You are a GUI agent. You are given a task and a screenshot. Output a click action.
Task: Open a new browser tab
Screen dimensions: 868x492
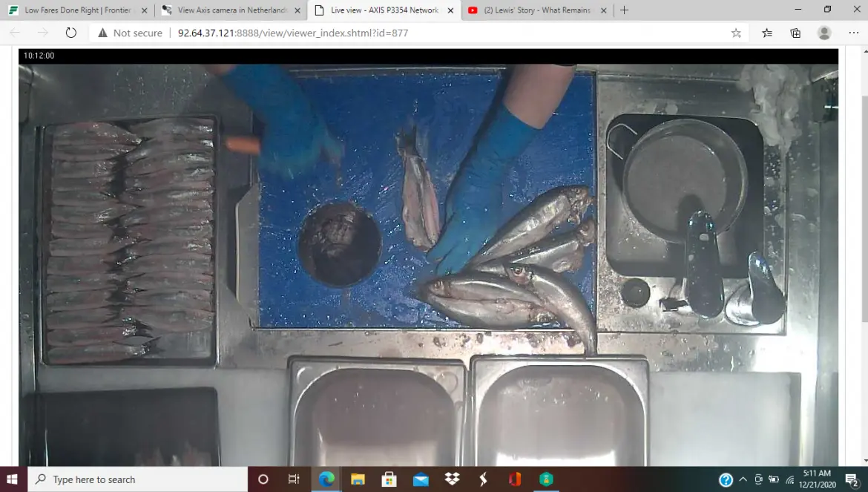[624, 10]
